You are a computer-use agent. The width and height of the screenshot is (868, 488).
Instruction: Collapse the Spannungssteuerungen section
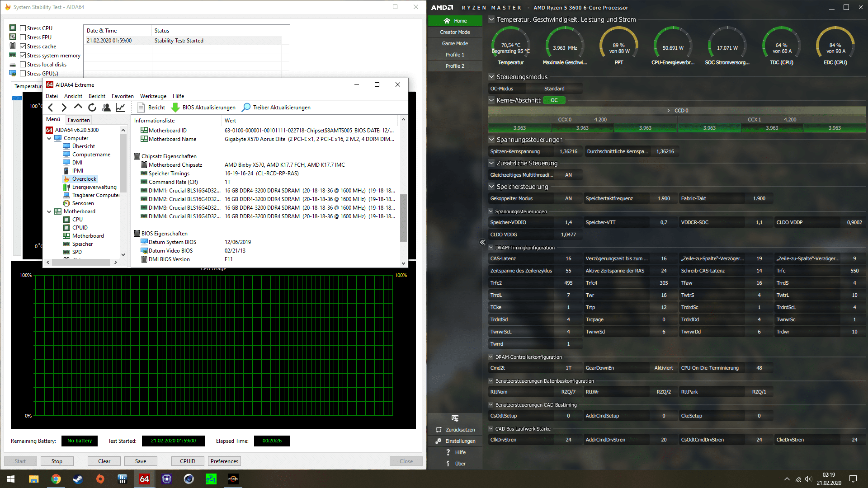tap(491, 140)
